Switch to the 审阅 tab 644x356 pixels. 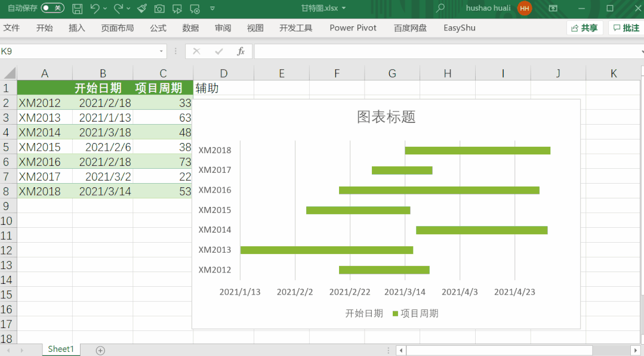(x=223, y=28)
